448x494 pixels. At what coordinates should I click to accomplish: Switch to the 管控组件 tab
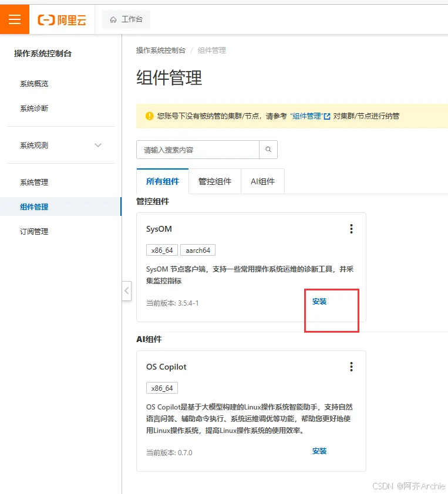(x=215, y=181)
